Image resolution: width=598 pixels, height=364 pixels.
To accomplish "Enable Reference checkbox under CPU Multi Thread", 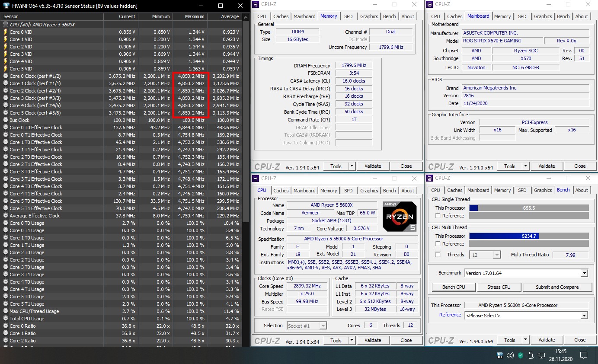I will (x=438, y=244).
